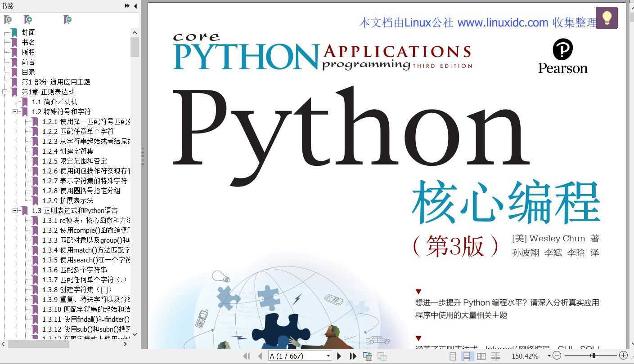
Task: Go to the 1.3.5 使用search() bookmark
Action: click(x=86, y=260)
